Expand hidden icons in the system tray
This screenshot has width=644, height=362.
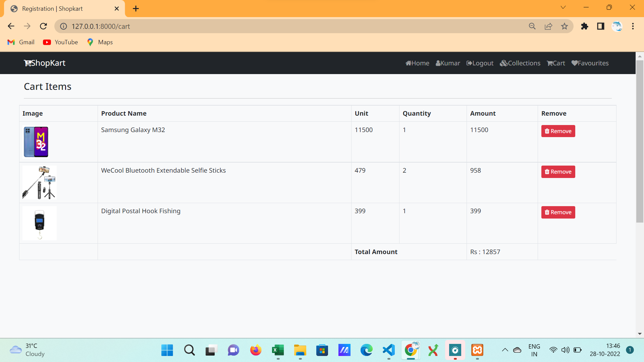505,350
